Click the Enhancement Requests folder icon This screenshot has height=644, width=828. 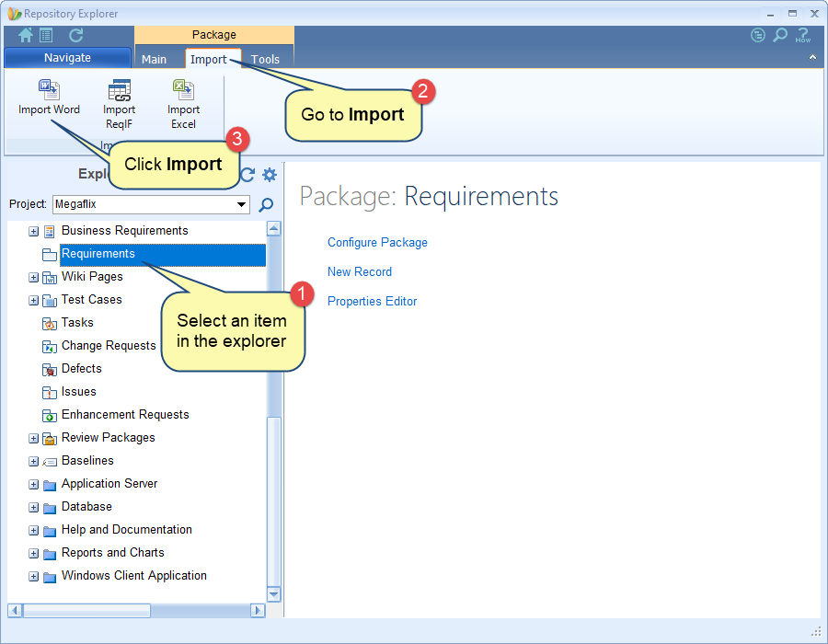pyautogui.click(x=50, y=416)
